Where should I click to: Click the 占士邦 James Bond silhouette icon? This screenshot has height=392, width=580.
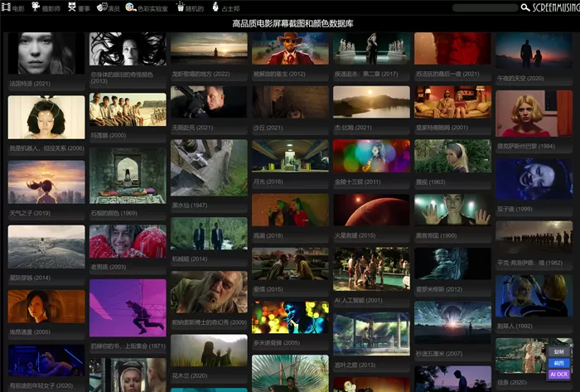click(215, 7)
